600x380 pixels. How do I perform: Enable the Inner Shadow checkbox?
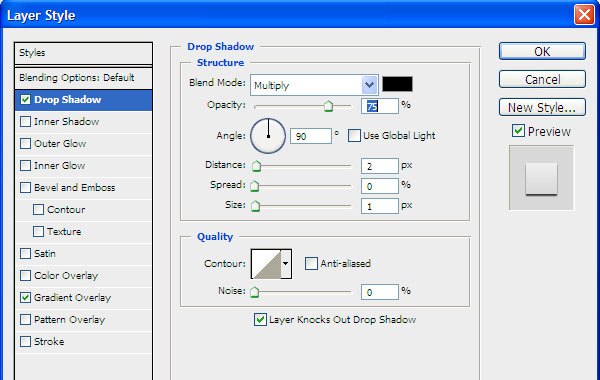(25, 122)
